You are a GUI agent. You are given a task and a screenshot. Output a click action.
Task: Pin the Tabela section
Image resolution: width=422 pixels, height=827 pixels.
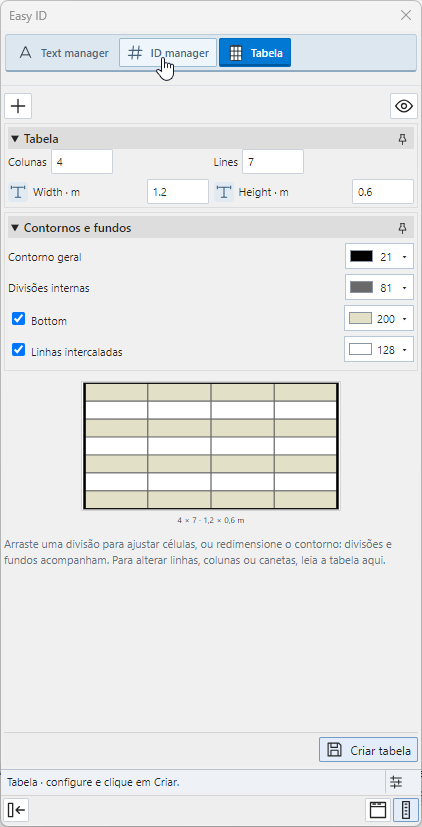tap(402, 139)
